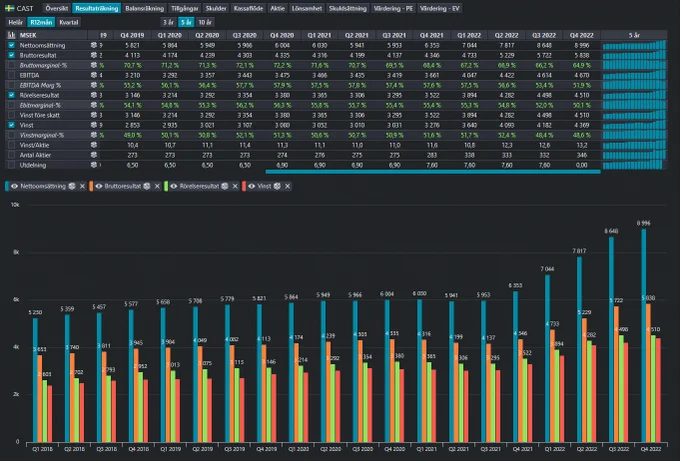Open the Tillgångar tab

coord(185,8)
